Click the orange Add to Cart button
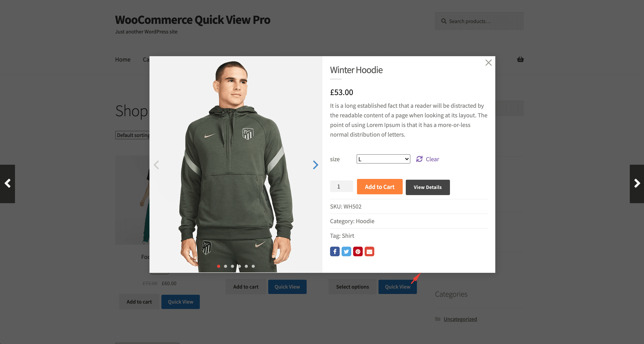The height and width of the screenshot is (344, 644). (x=379, y=187)
